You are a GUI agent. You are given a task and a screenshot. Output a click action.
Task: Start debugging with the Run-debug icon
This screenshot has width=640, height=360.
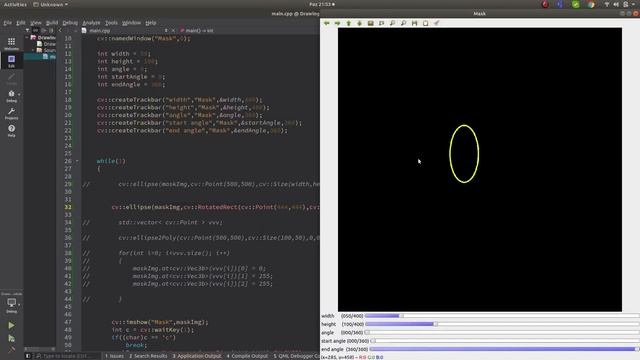pos(11,338)
